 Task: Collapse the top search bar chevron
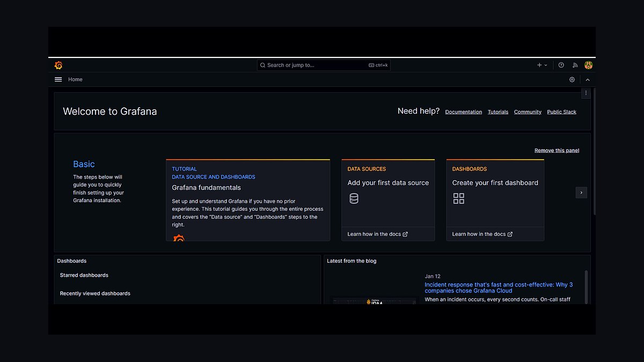point(588,79)
